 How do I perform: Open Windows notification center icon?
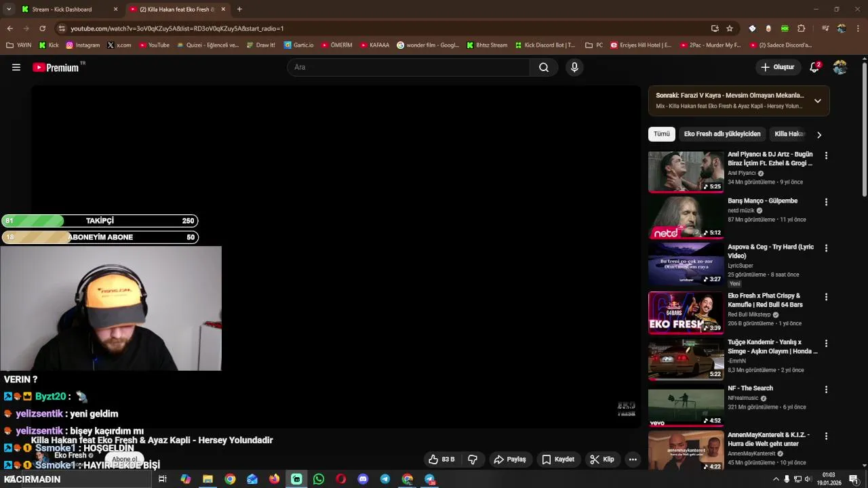854,479
